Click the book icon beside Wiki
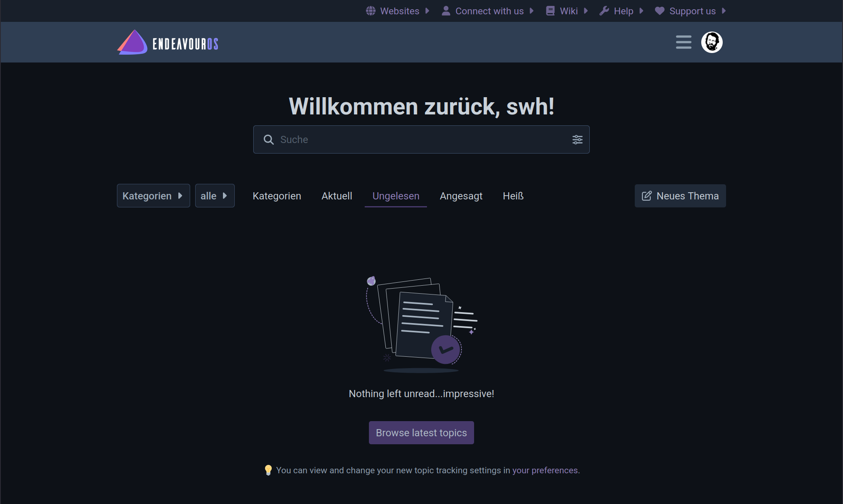The image size is (843, 504). pyautogui.click(x=550, y=11)
